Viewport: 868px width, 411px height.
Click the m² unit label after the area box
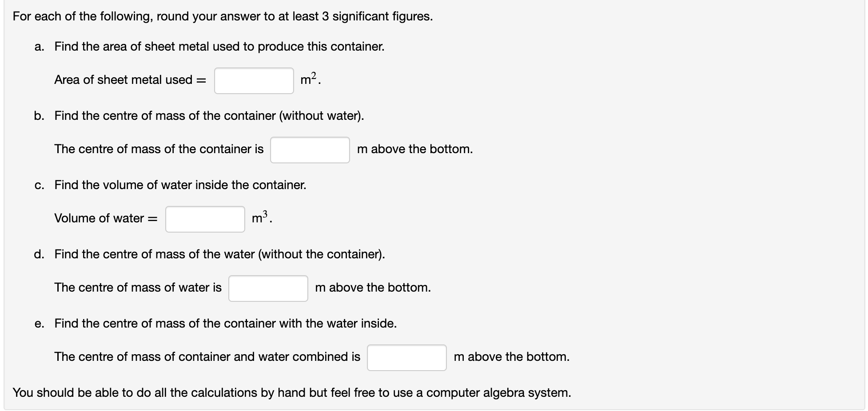pyautogui.click(x=310, y=80)
